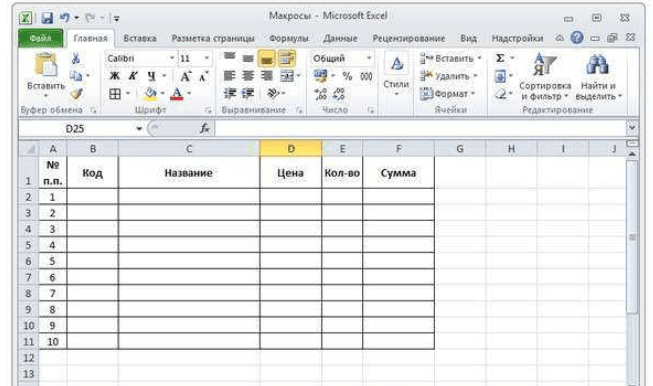Increase indent icon
653x386 pixels.
[248, 94]
